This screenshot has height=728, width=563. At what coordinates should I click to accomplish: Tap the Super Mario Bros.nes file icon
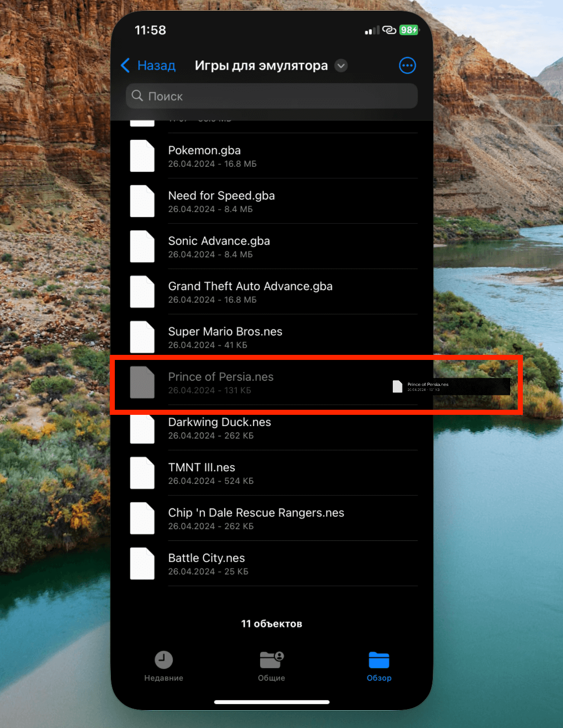click(x=142, y=337)
